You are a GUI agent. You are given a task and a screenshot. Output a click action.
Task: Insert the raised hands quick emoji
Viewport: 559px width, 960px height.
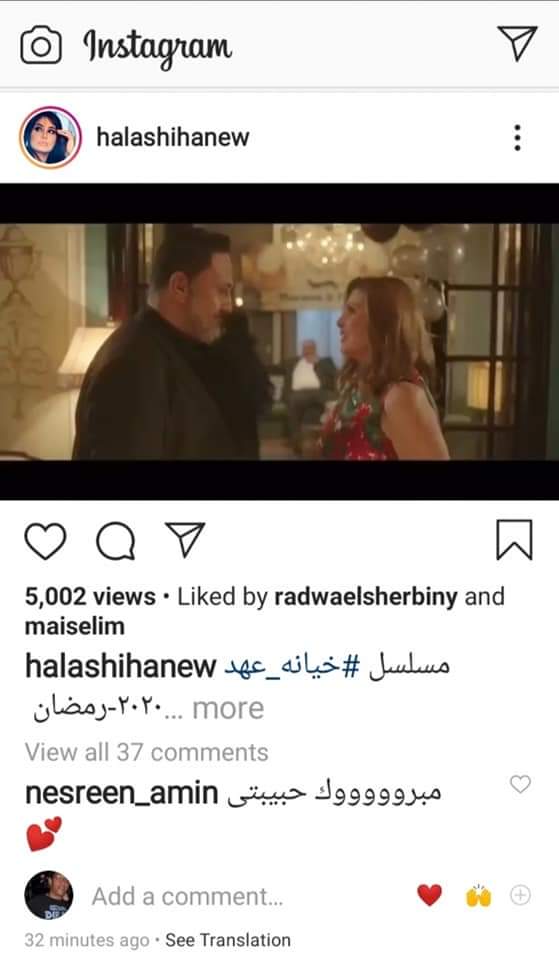(x=478, y=895)
